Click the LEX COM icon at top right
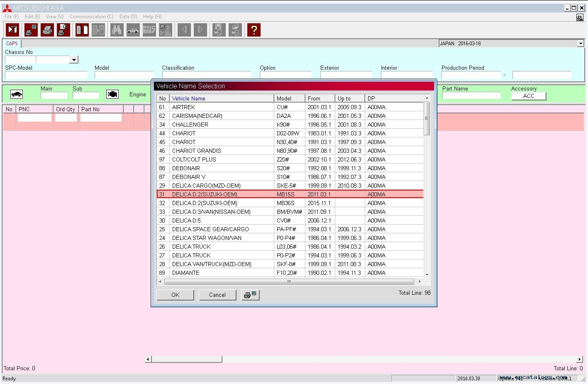 click(x=580, y=17)
